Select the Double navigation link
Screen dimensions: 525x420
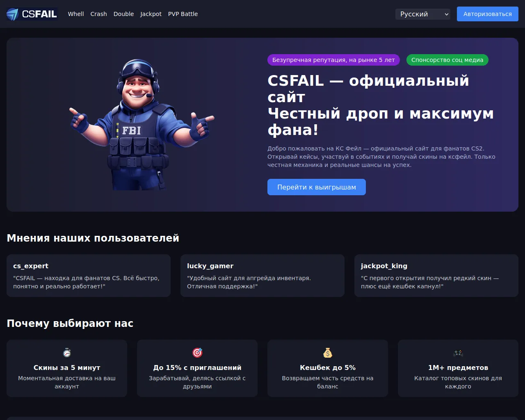123,14
